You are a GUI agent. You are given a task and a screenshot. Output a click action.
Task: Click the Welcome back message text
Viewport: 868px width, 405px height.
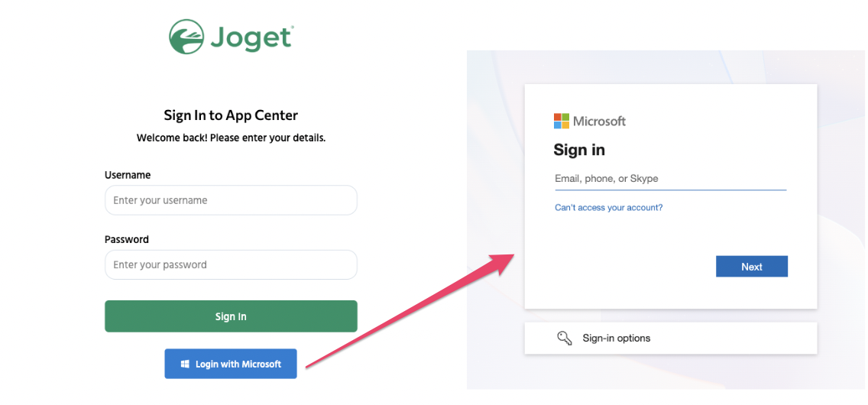click(x=231, y=138)
